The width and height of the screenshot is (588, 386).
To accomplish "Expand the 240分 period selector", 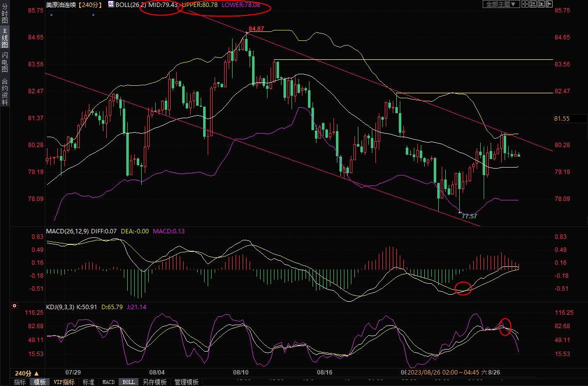I will click(26, 374).
